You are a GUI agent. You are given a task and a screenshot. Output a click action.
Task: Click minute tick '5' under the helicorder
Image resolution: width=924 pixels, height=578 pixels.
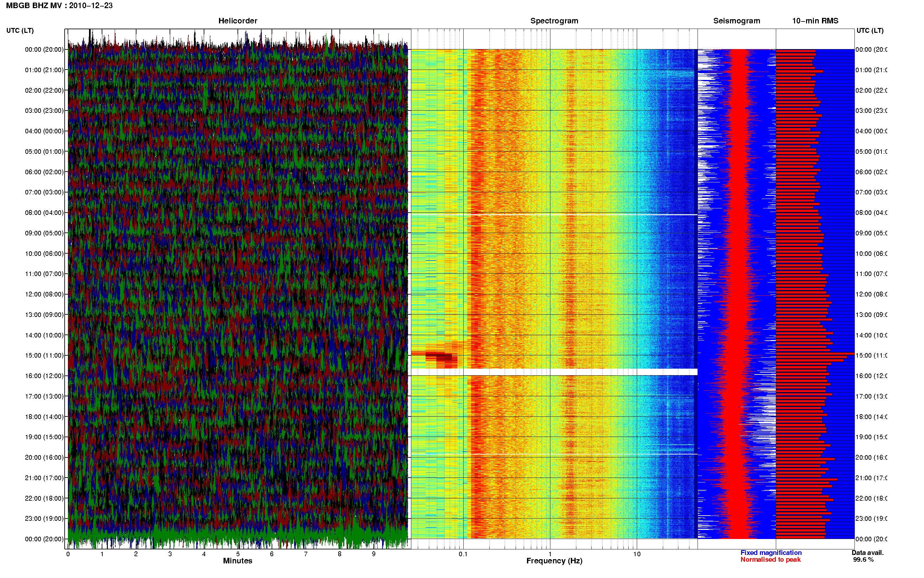237,554
